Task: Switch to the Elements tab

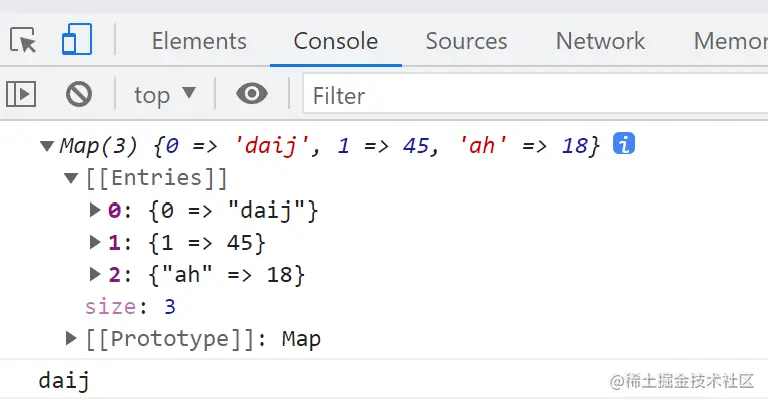Action: [x=198, y=41]
